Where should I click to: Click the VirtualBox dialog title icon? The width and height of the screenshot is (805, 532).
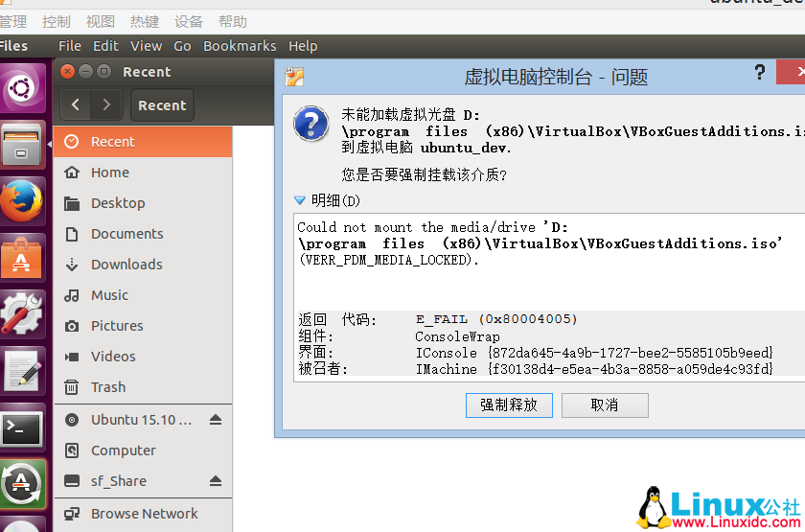294,77
